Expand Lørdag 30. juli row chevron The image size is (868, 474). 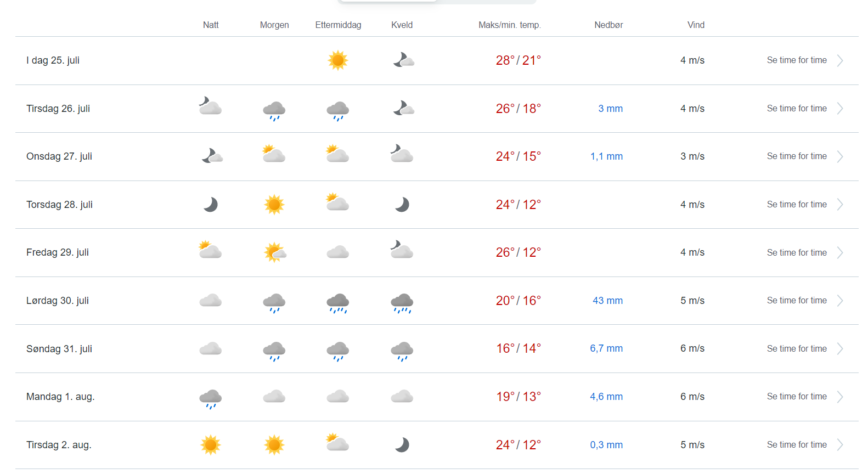coord(840,301)
